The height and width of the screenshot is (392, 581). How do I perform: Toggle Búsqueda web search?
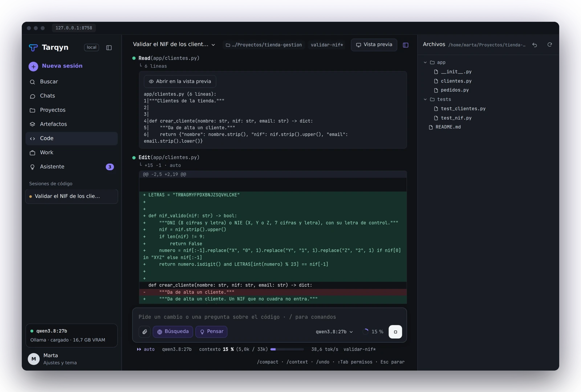coord(173,332)
